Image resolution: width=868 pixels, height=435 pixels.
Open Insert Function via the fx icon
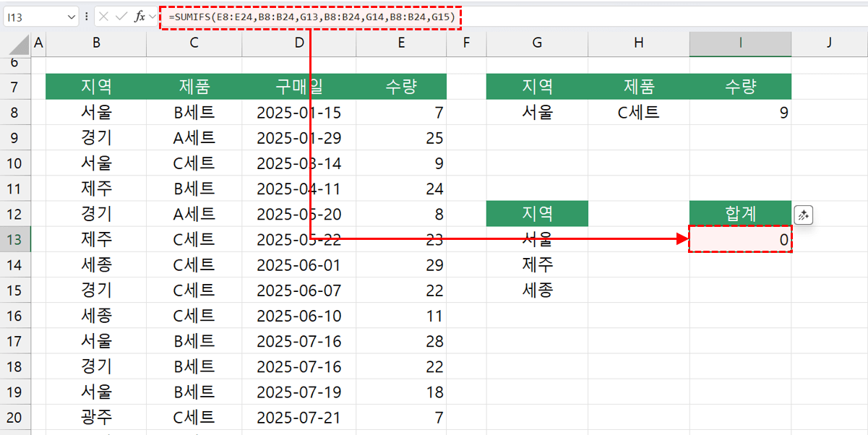coord(138,17)
